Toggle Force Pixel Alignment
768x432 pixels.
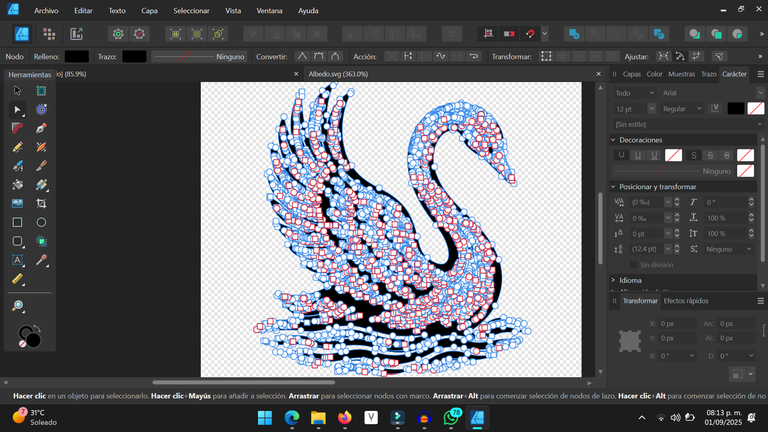[488, 34]
